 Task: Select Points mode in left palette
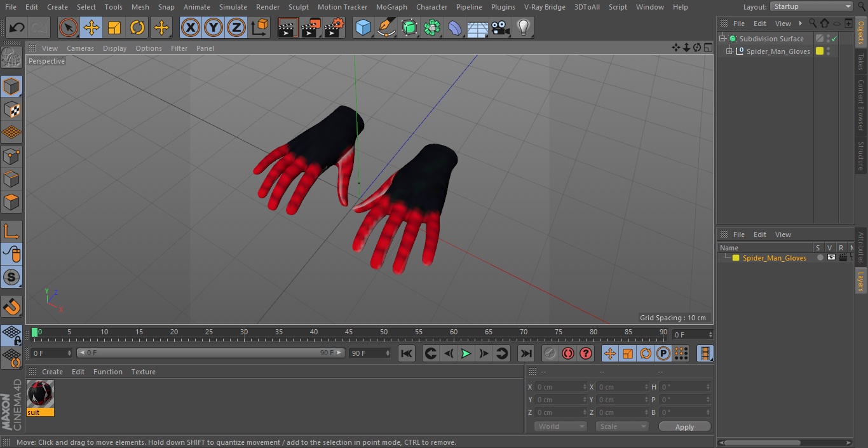coord(11,156)
